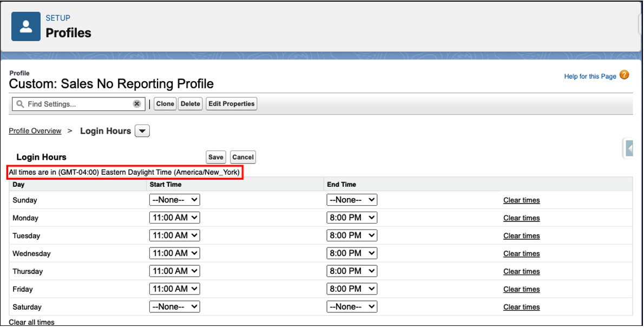644x327 pixels.
Task: Click Clear all times at the bottom
Action: [x=31, y=322]
